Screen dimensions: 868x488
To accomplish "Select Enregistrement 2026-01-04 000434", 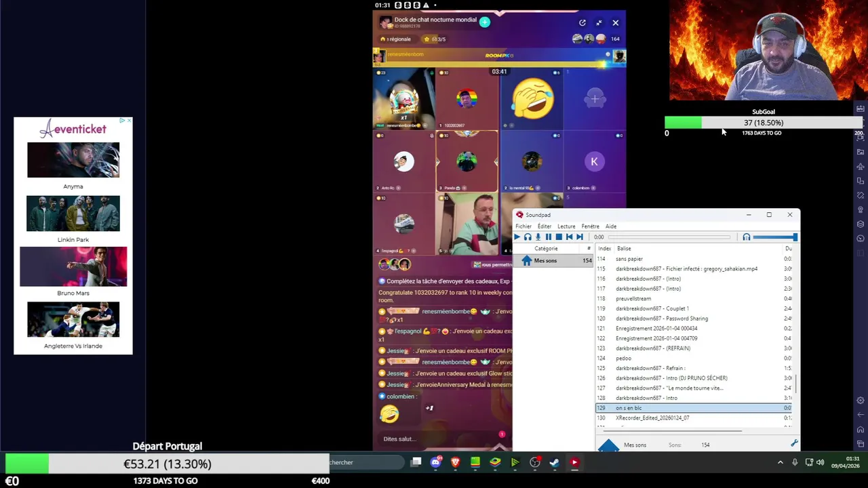I will (693, 329).
